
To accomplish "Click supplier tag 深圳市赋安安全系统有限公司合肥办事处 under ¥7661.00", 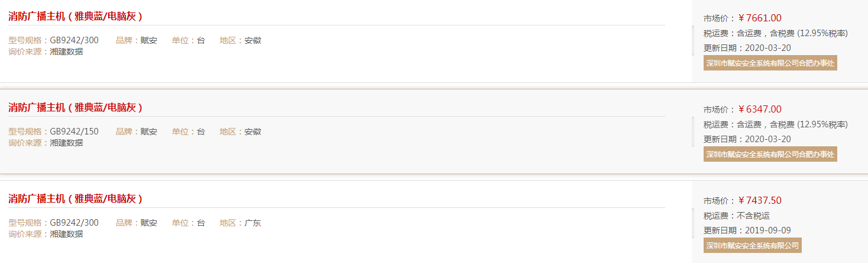I will point(770,63).
